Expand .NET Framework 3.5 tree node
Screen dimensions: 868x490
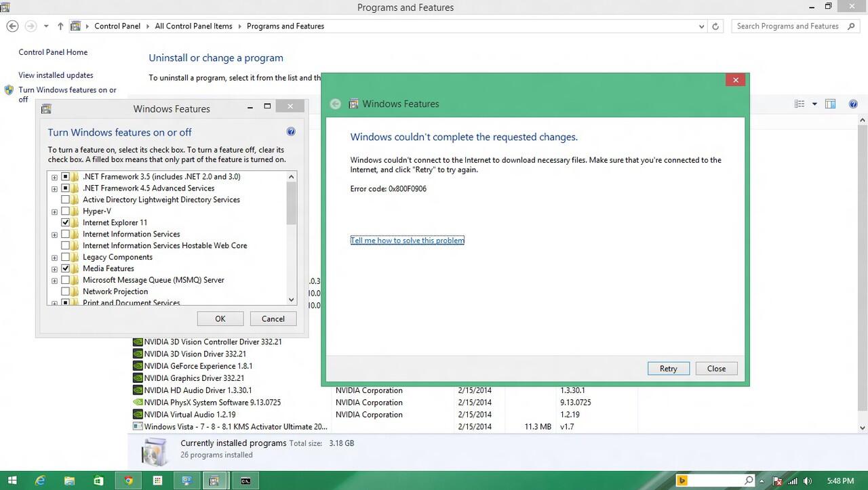pyautogui.click(x=54, y=178)
